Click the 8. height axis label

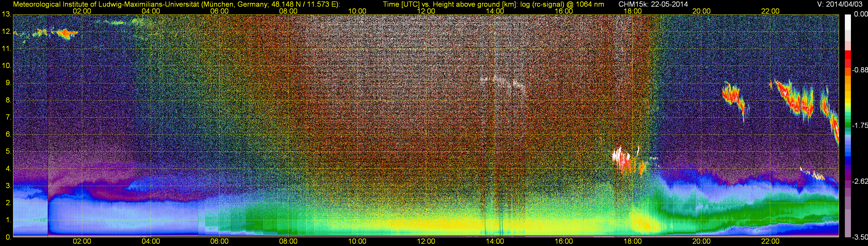tap(8, 100)
